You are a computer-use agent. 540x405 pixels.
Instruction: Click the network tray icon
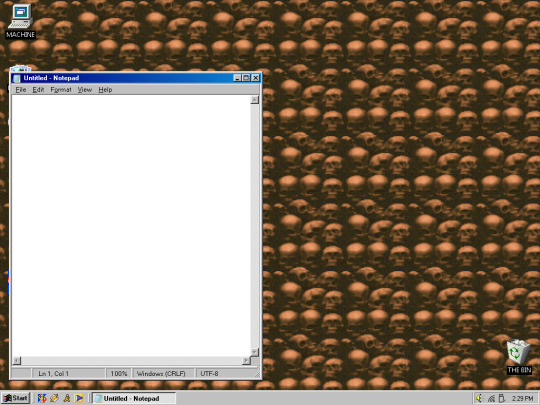tap(491, 399)
